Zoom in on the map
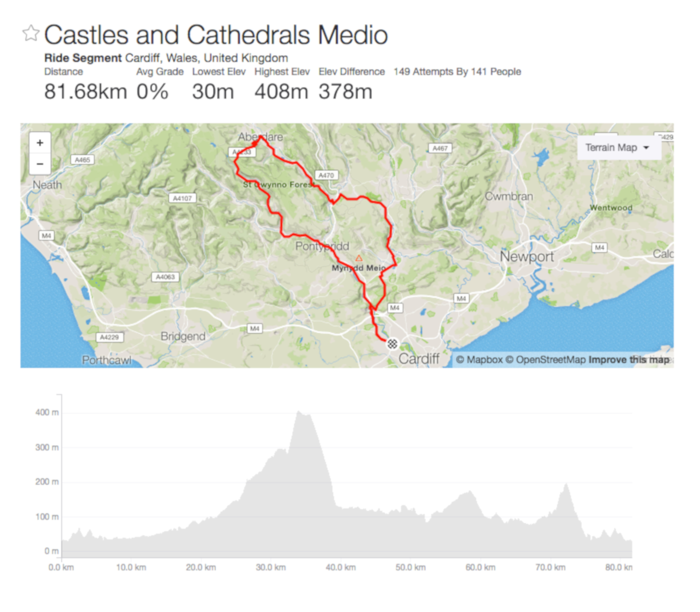This screenshot has width=700, height=612. 40,143
